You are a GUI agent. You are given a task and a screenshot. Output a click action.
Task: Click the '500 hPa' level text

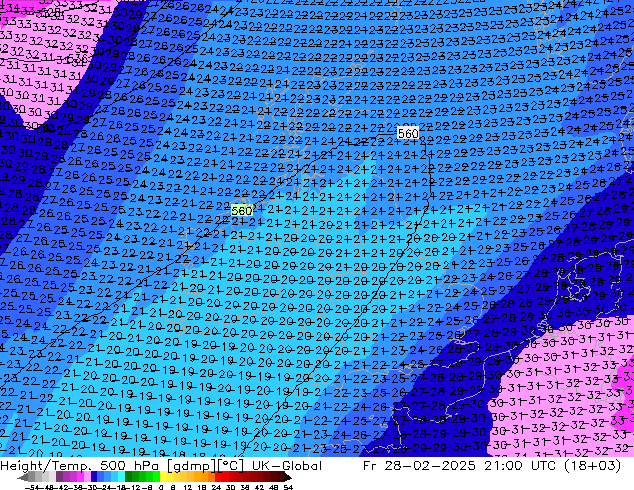(x=131, y=466)
